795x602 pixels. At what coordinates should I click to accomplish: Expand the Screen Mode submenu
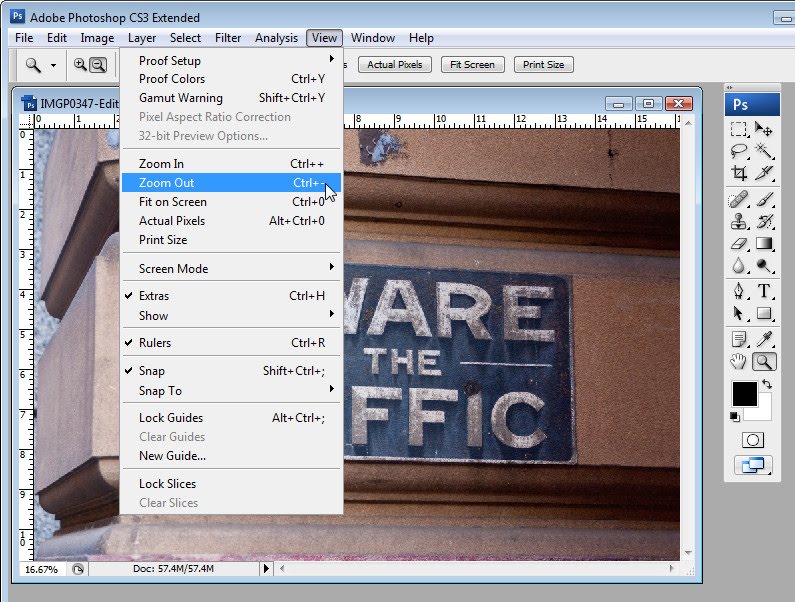(x=232, y=268)
